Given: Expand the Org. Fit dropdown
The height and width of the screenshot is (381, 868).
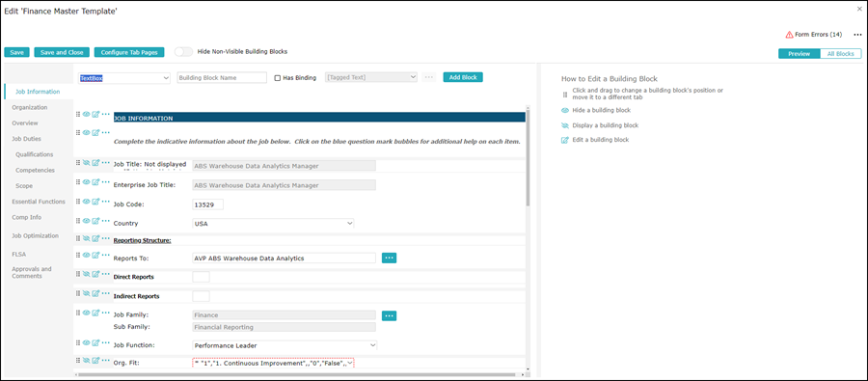Looking at the screenshot, I should click(272, 364).
